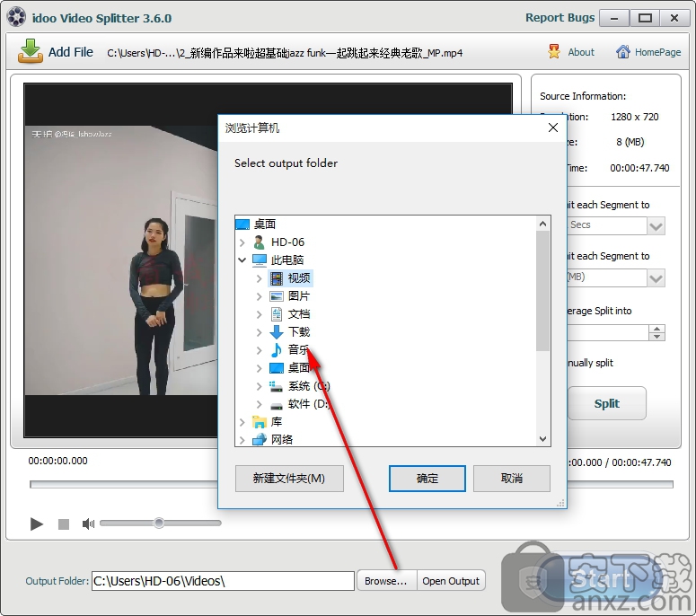Select the 网络 network icon
The width and height of the screenshot is (696, 616).
click(x=260, y=439)
